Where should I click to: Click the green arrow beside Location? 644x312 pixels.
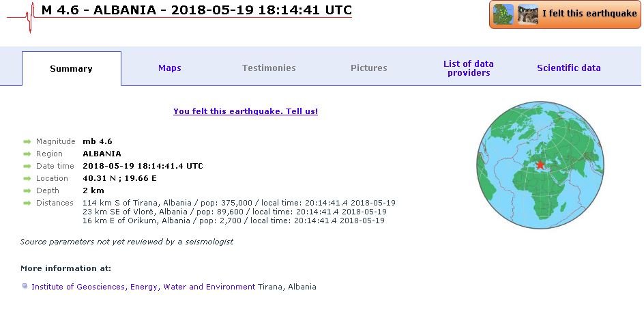pyautogui.click(x=27, y=178)
